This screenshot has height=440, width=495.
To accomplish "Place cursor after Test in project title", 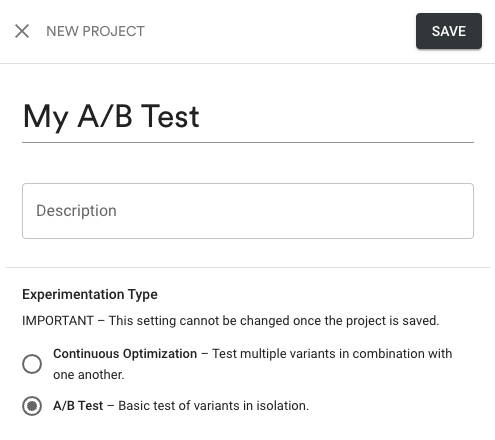I will tap(200, 117).
